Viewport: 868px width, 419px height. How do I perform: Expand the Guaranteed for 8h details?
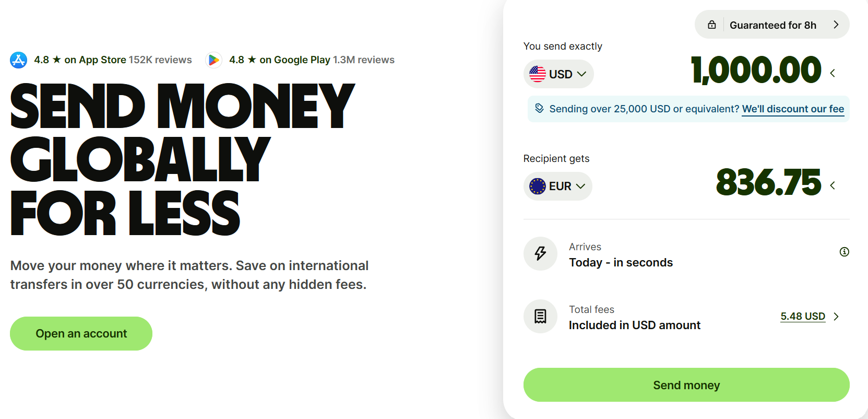point(836,25)
